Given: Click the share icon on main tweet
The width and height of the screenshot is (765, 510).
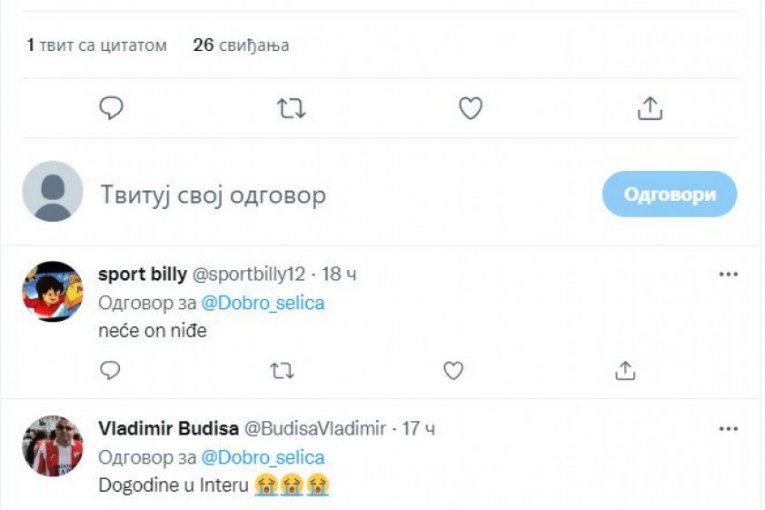Looking at the screenshot, I should coord(650,108).
